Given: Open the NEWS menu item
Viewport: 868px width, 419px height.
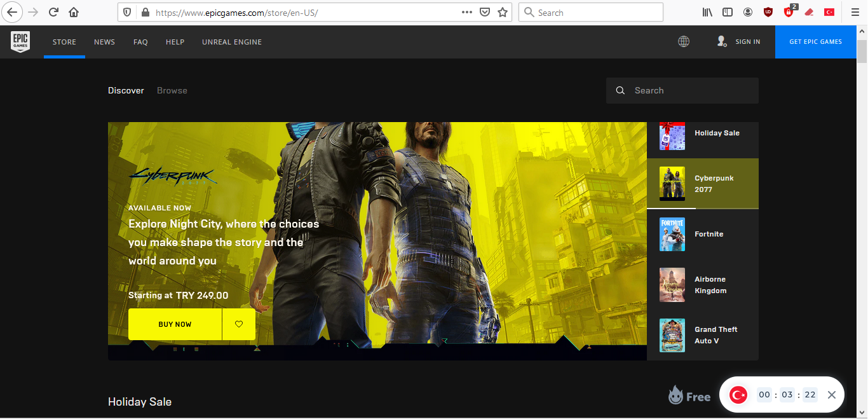Looking at the screenshot, I should point(104,42).
